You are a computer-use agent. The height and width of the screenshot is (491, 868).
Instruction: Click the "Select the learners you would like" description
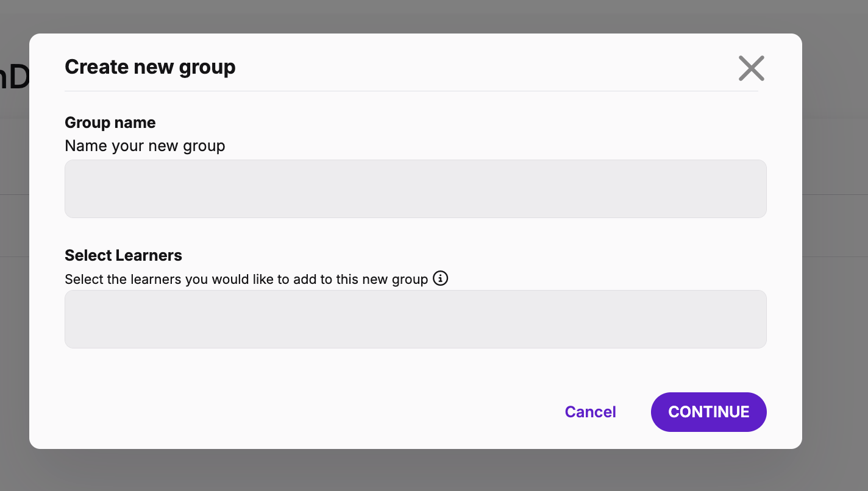point(246,280)
